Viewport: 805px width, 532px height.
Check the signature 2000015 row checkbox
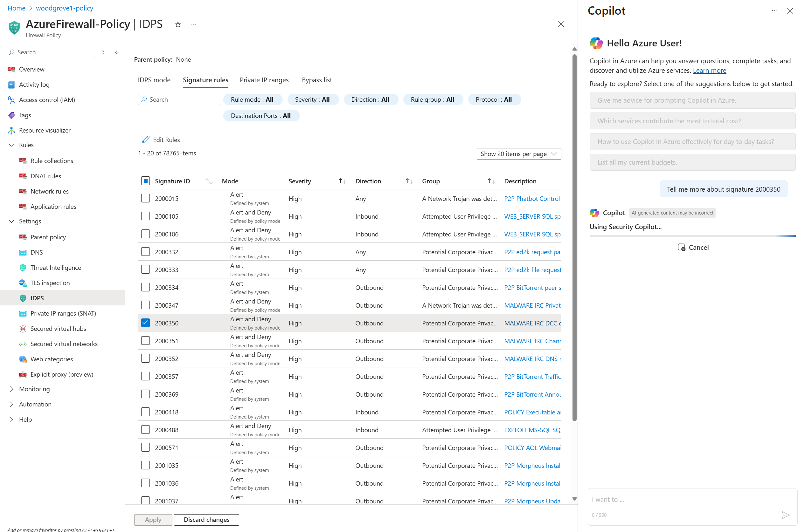(145, 199)
